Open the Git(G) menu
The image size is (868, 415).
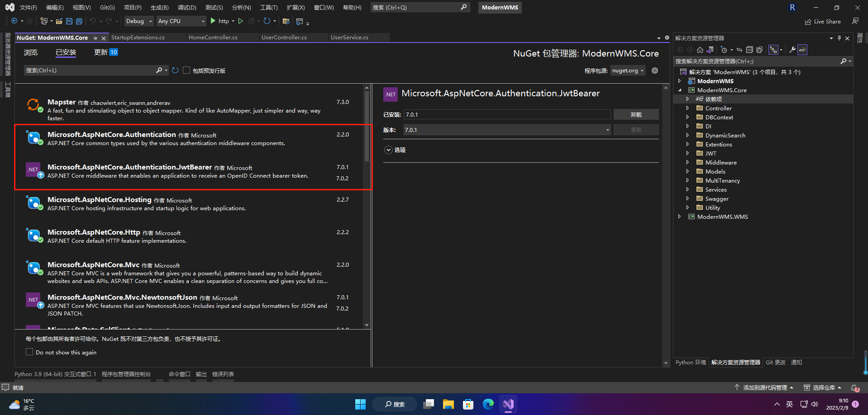click(107, 7)
